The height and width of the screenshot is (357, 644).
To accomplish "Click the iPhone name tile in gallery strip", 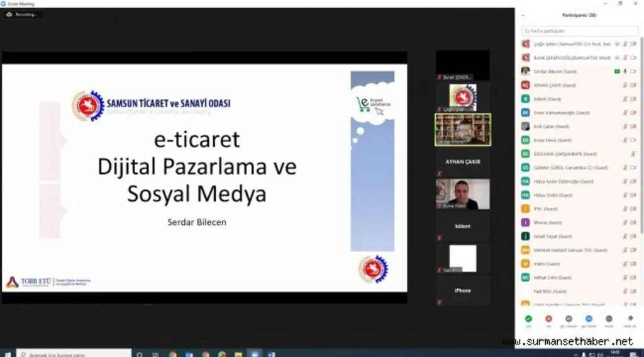I will coord(463,290).
